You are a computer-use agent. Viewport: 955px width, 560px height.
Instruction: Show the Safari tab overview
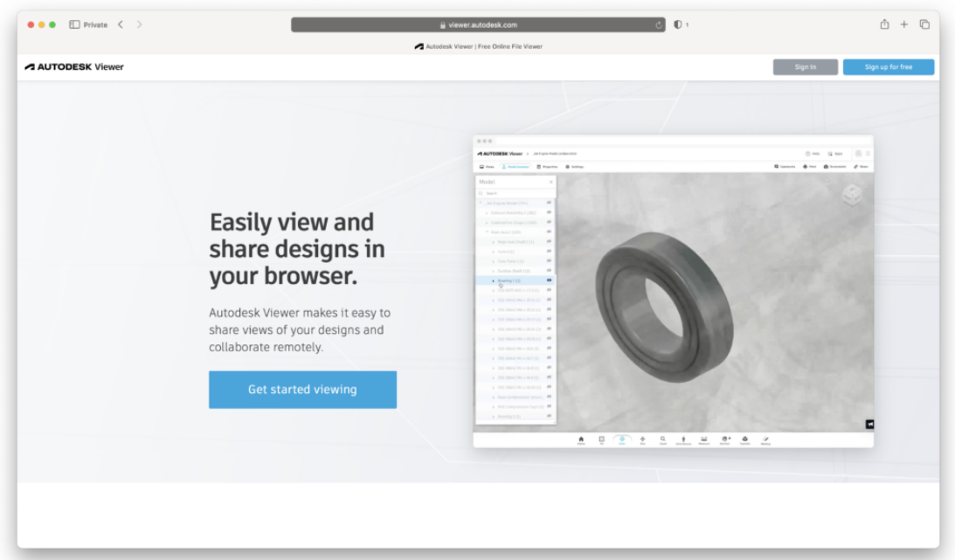tap(924, 24)
